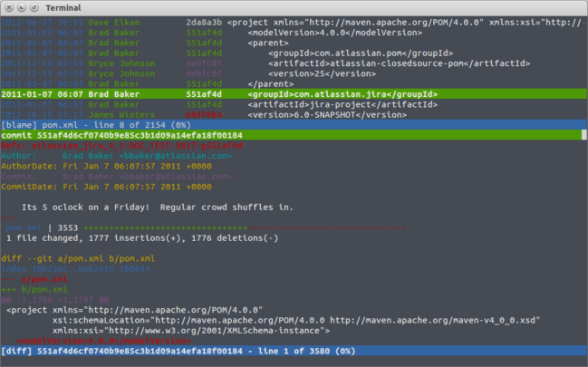Image resolution: width=588 pixels, height=367 pixels.
Task: Select the modelVersion 4.0.0 blame line
Action: (294, 33)
